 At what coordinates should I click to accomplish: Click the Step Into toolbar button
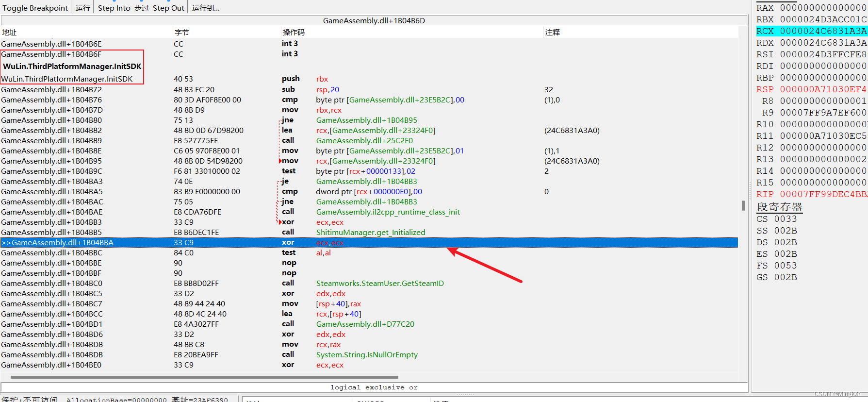click(x=114, y=8)
